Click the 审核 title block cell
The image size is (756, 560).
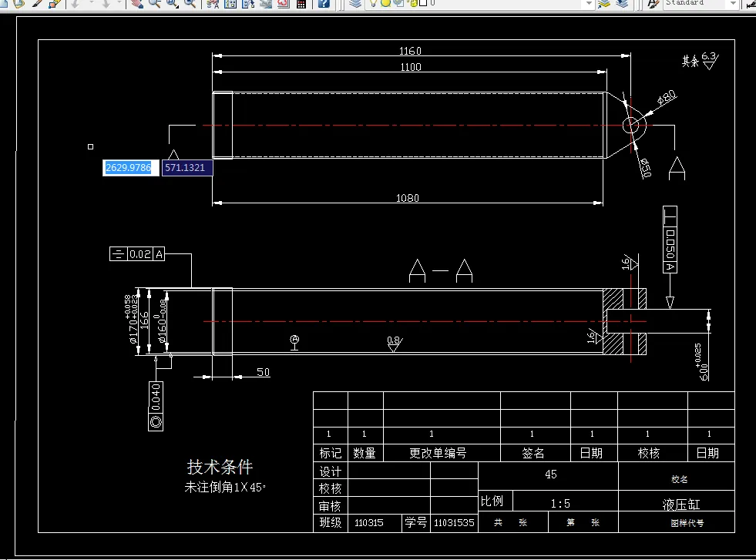(331, 506)
